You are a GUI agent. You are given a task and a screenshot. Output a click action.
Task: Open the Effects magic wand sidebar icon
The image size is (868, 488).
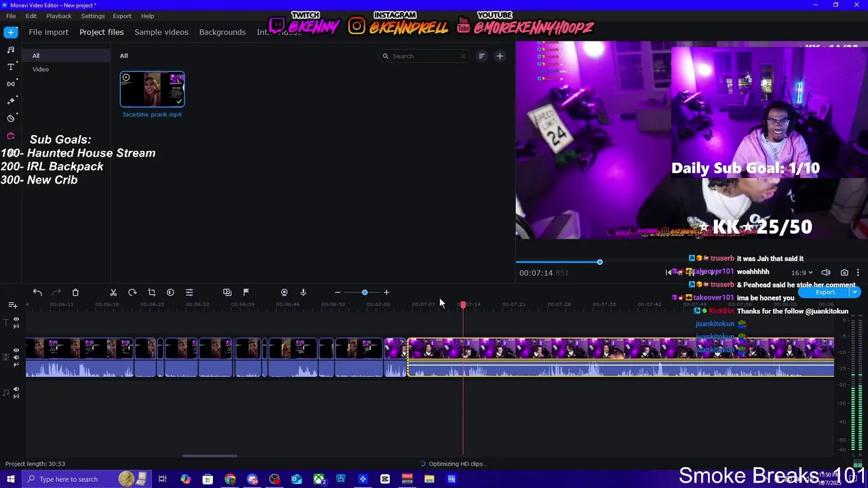pyautogui.click(x=11, y=100)
